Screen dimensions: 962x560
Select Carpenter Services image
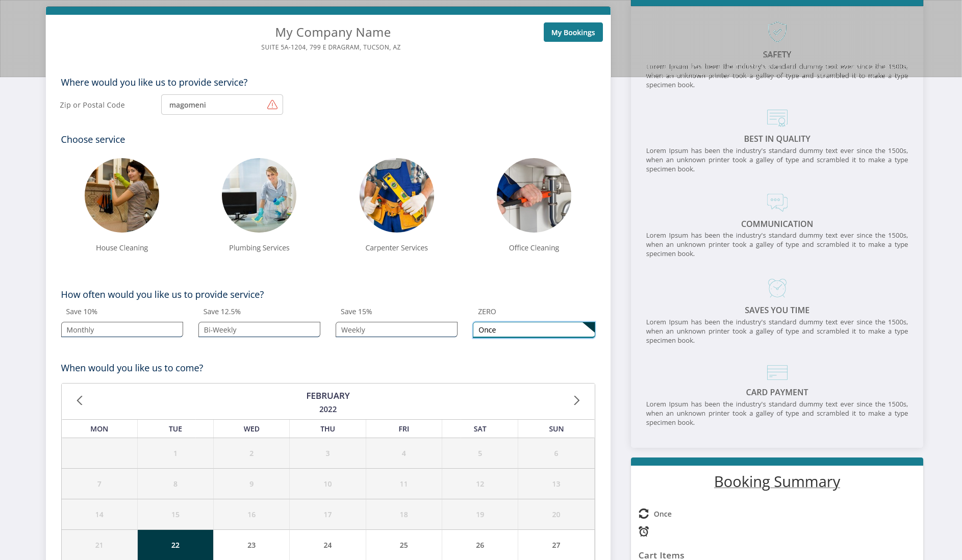[397, 195]
